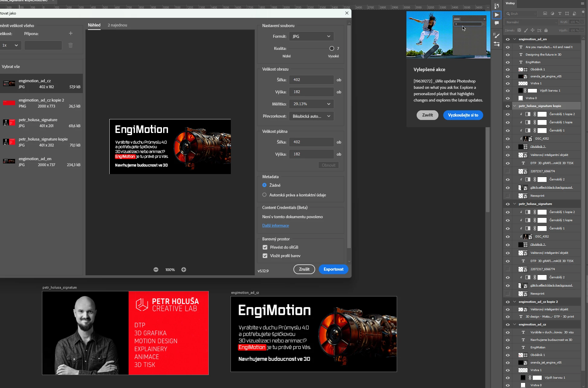
Task: Uncheck 'Vložit profil barev' checkbox
Action: click(x=265, y=256)
